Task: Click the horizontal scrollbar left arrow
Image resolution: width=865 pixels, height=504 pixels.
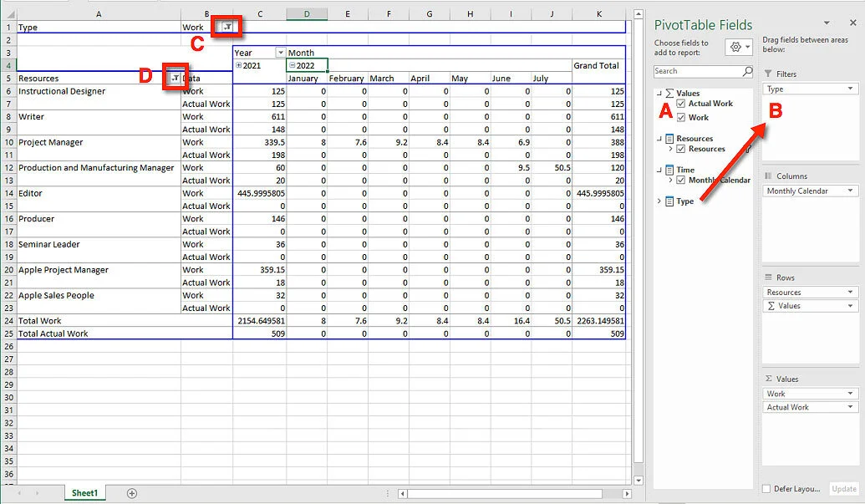Action: tap(403, 493)
